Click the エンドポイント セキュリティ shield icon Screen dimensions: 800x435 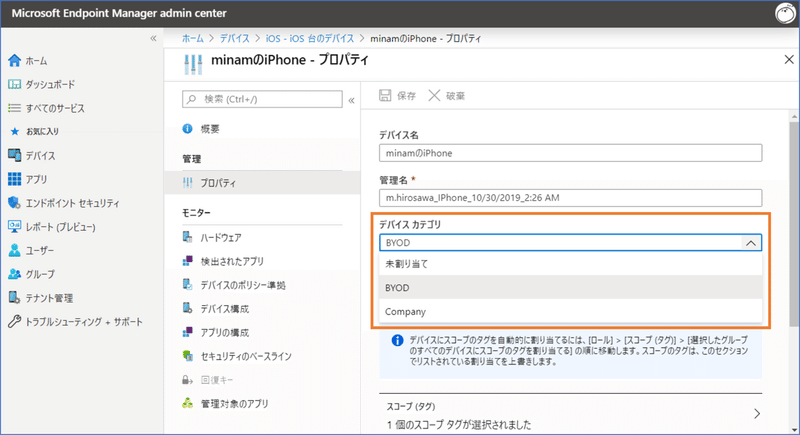pyautogui.click(x=14, y=203)
